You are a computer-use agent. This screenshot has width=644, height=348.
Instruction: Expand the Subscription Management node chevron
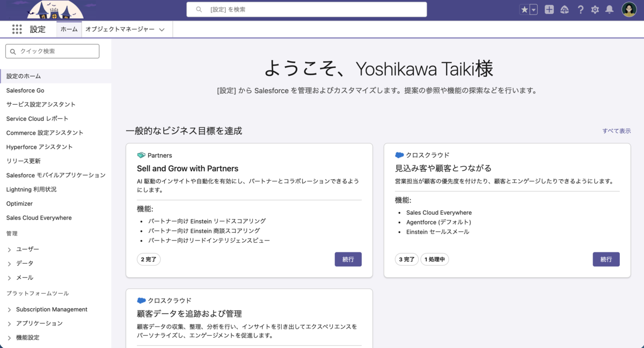pos(9,309)
